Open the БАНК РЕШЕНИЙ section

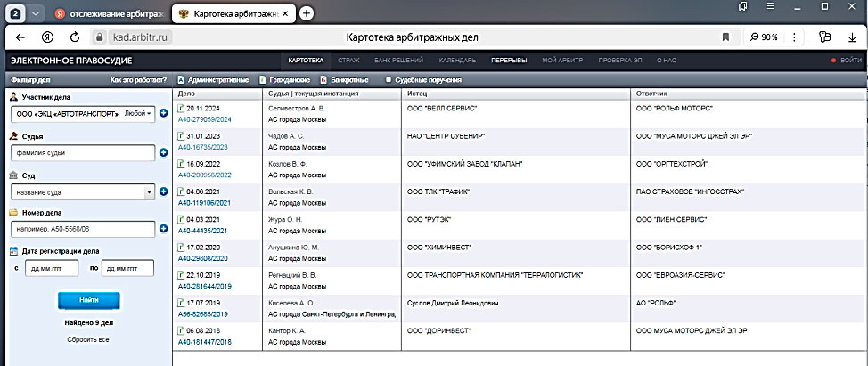(x=399, y=61)
